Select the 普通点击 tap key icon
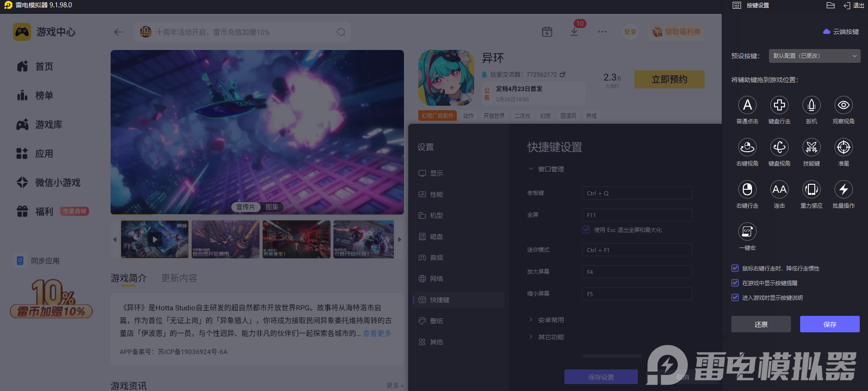868x391 pixels. click(x=747, y=105)
